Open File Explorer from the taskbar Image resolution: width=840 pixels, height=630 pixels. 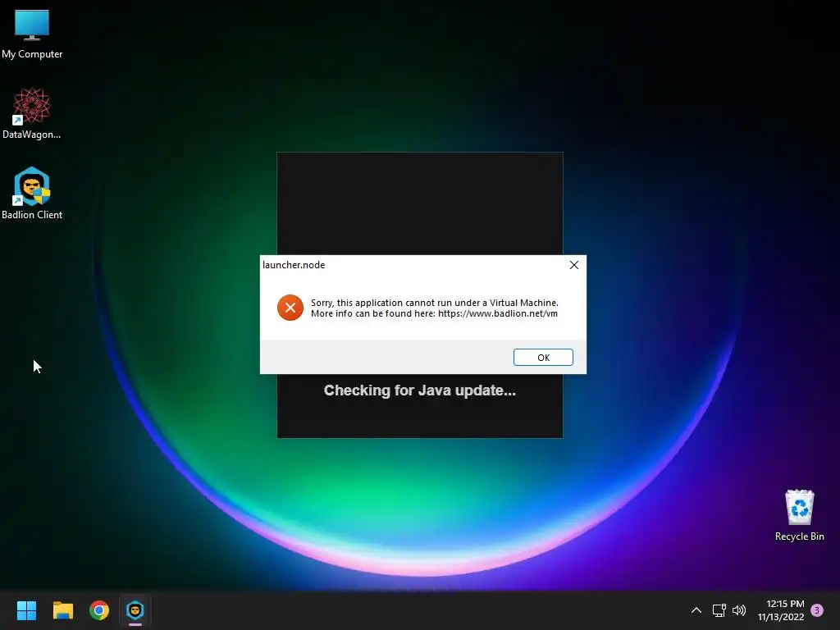tap(62, 610)
